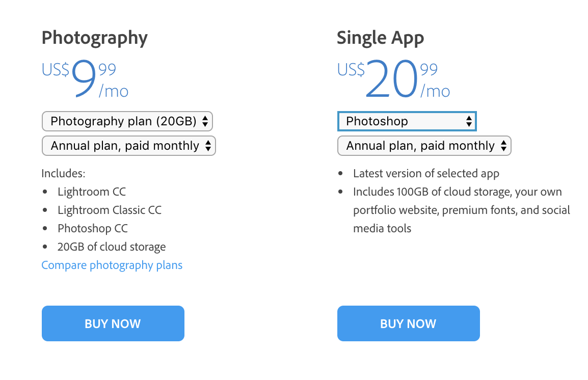Click the Single App heading
This screenshot has height=380, width=588.
tap(380, 38)
